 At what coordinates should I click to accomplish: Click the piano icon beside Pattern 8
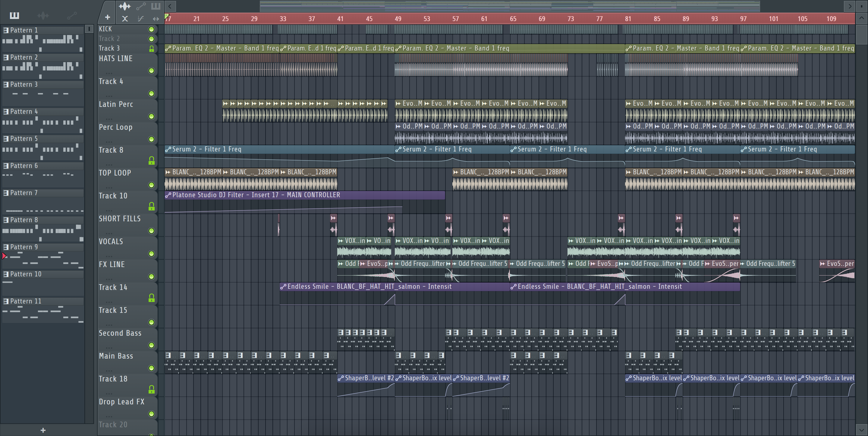(x=6, y=220)
